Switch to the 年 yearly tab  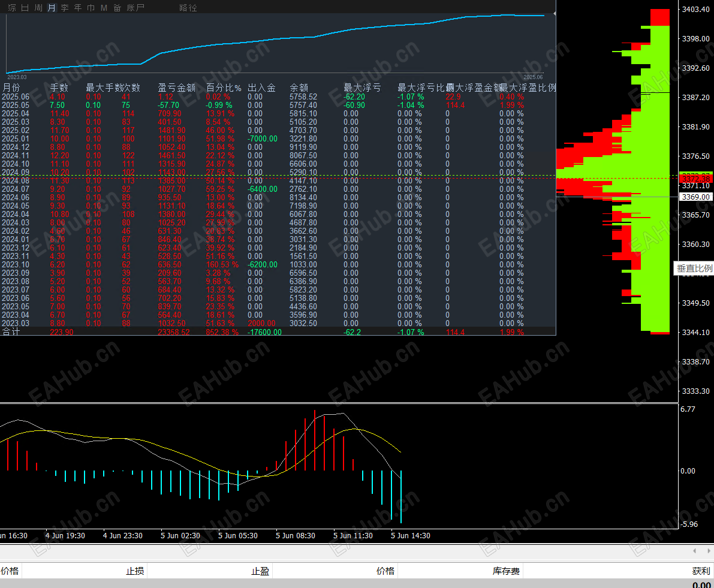[x=78, y=8]
